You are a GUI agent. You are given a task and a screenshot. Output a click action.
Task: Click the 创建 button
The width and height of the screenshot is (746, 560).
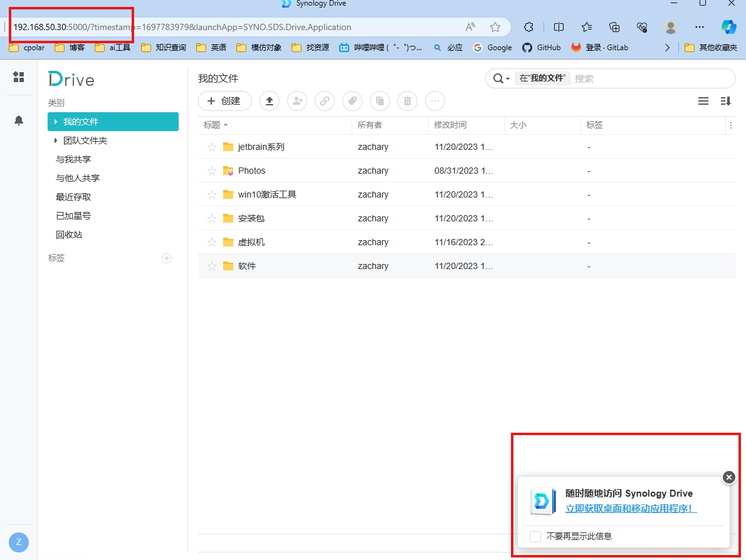pos(224,101)
